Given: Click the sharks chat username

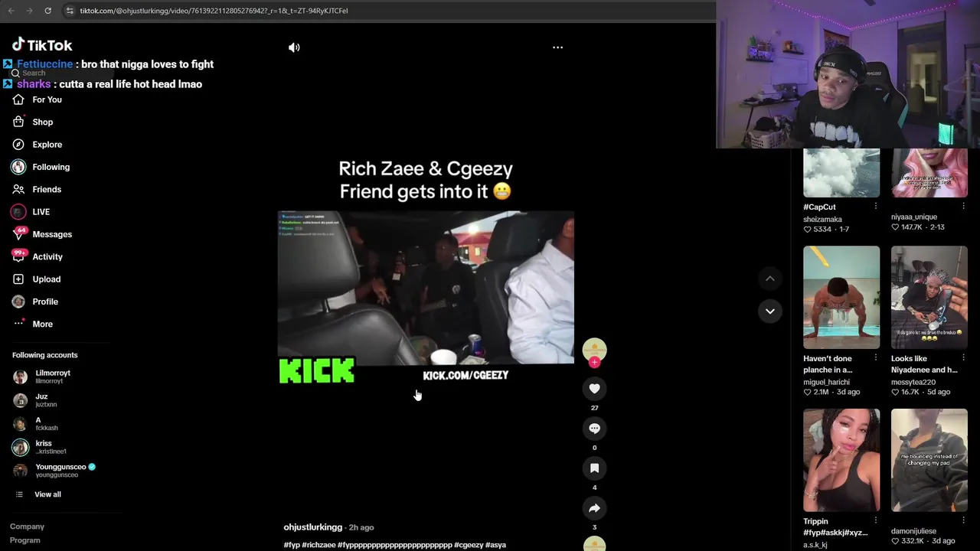Looking at the screenshot, I should pyautogui.click(x=34, y=84).
